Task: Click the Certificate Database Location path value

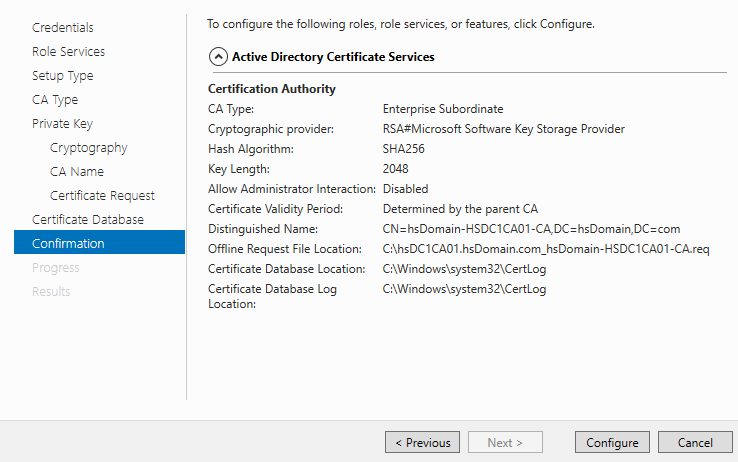Action: pos(465,269)
